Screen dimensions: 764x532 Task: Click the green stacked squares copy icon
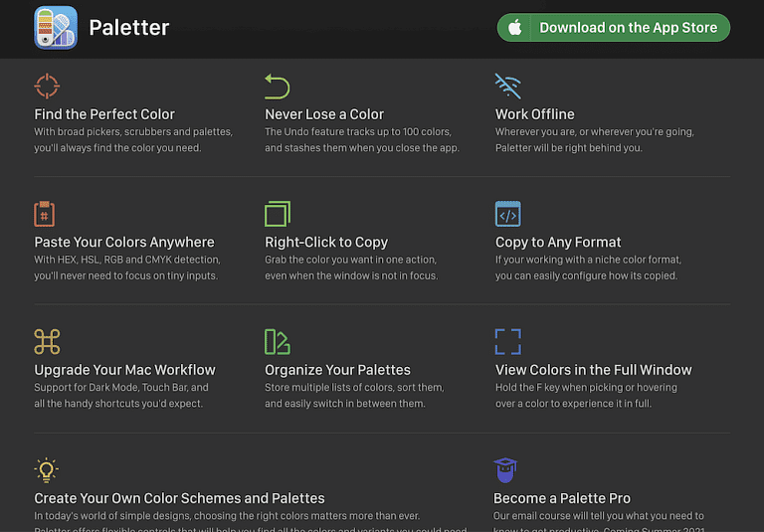click(278, 214)
